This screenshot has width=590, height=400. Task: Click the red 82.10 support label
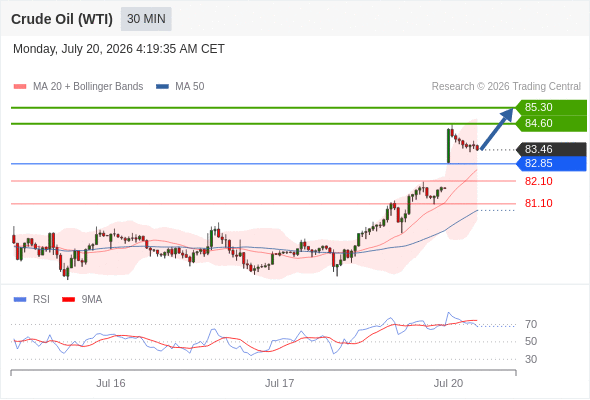tap(538, 181)
